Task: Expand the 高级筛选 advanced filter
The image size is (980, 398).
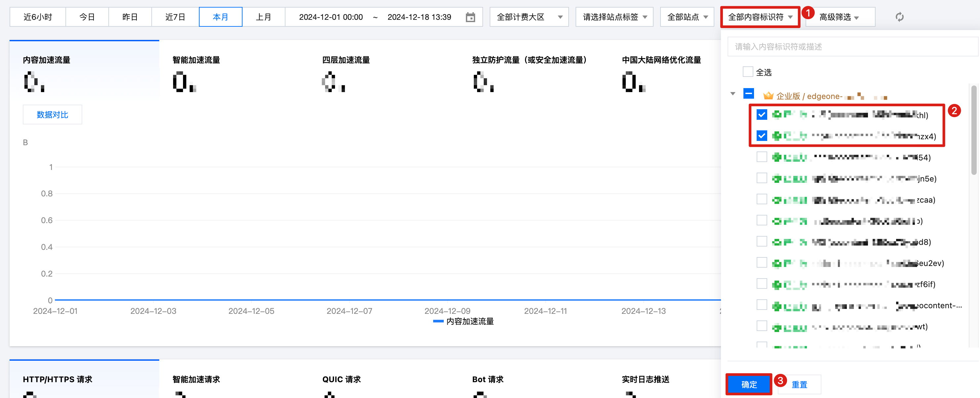Action: [839, 17]
